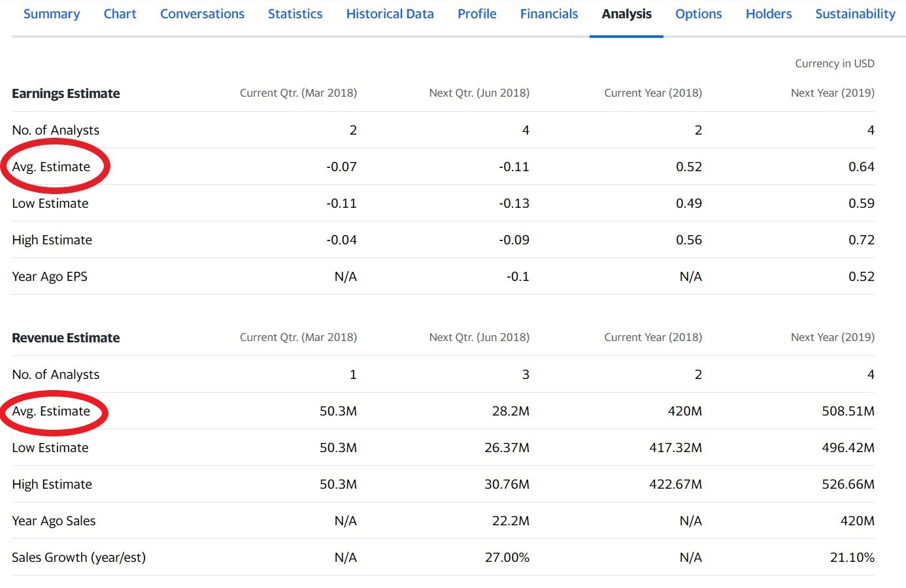Go to the Conversations tab
This screenshot has height=588, width=906.
(202, 14)
